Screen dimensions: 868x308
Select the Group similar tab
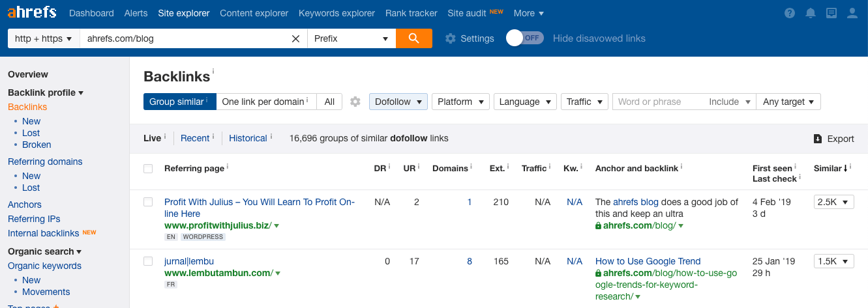click(180, 102)
